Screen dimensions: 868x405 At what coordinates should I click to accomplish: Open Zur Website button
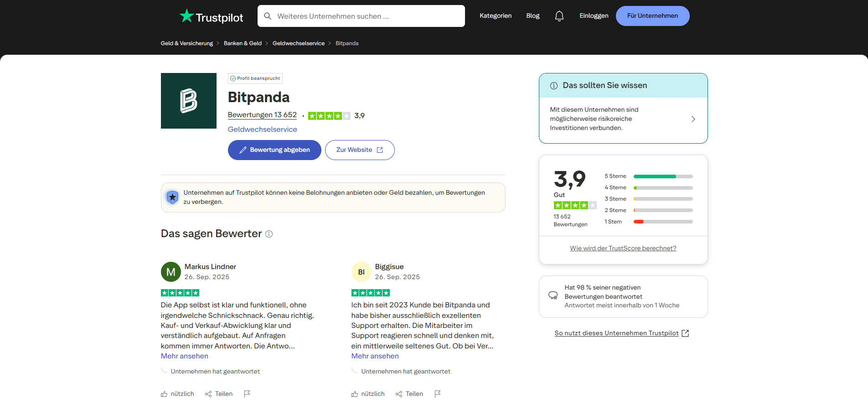tap(360, 150)
